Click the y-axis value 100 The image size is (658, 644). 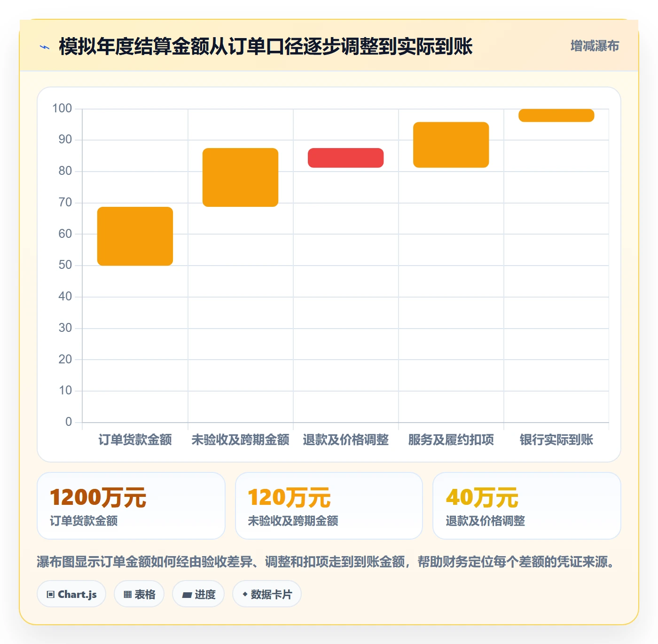(62, 109)
